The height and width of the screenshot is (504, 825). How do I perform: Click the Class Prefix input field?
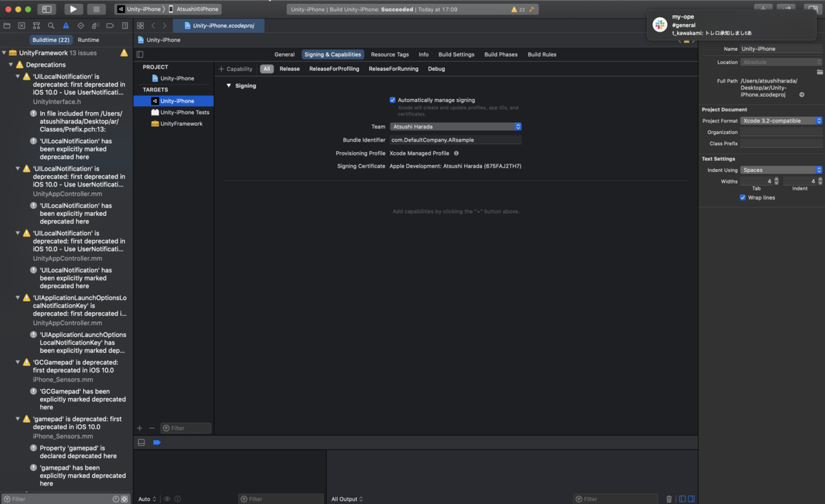(x=781, y=144)
